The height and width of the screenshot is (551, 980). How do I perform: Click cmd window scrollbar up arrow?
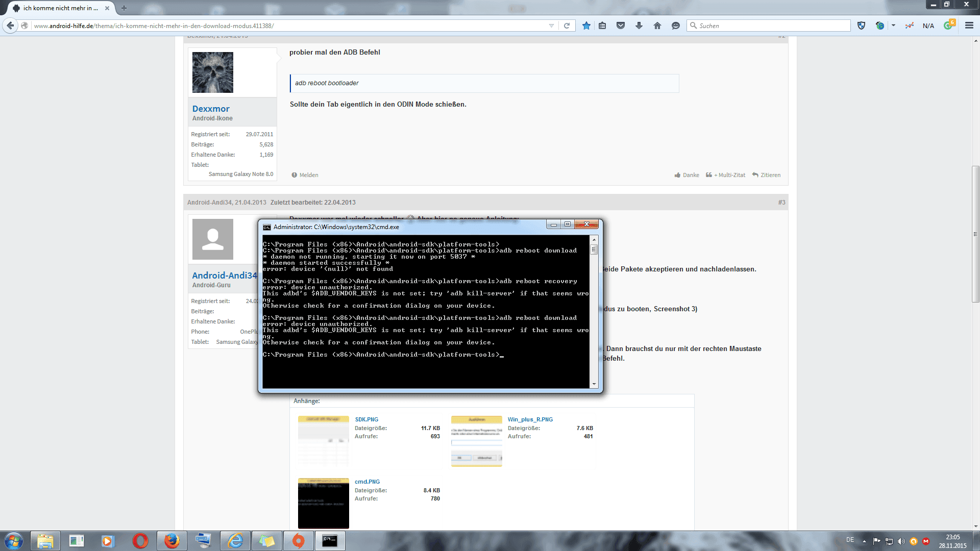[594, 239]
